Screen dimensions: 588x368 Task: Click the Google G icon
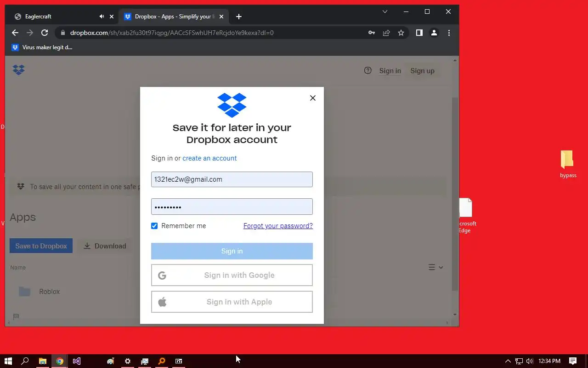point(162,276)
